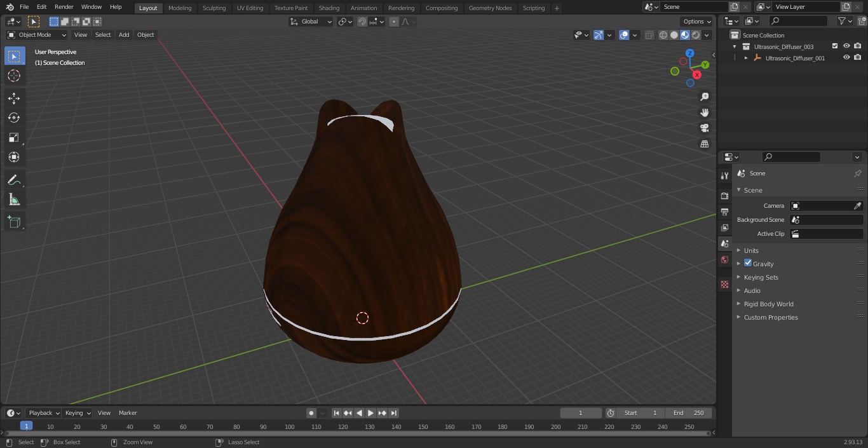Screen dimensions: 868x448
Task: Select the Add Cube tool
Action: pos(14,222)
